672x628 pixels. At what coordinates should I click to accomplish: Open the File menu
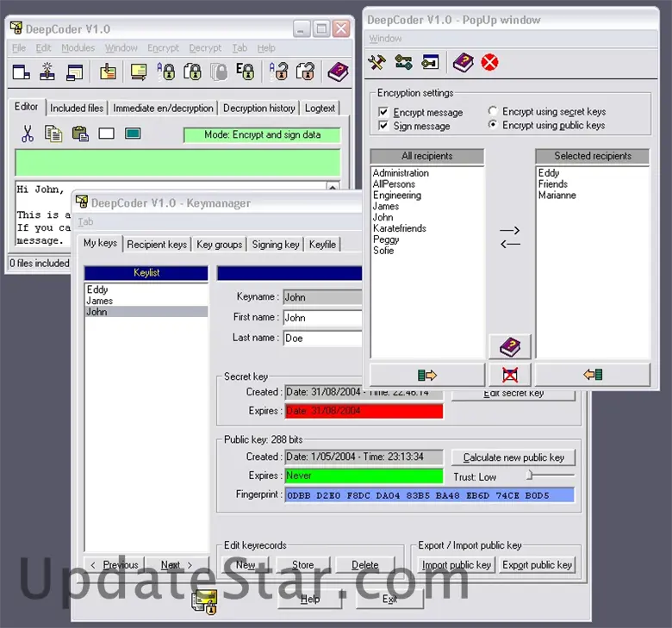point(19,48)
